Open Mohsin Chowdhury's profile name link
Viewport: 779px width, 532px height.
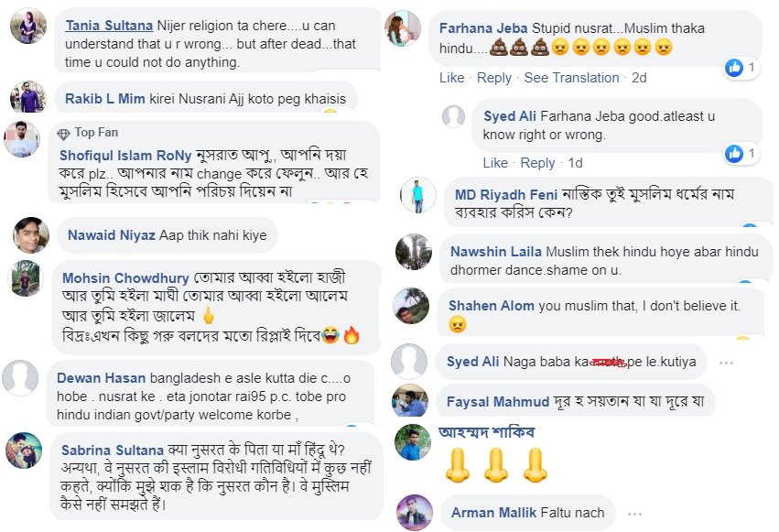coord(125,277)
